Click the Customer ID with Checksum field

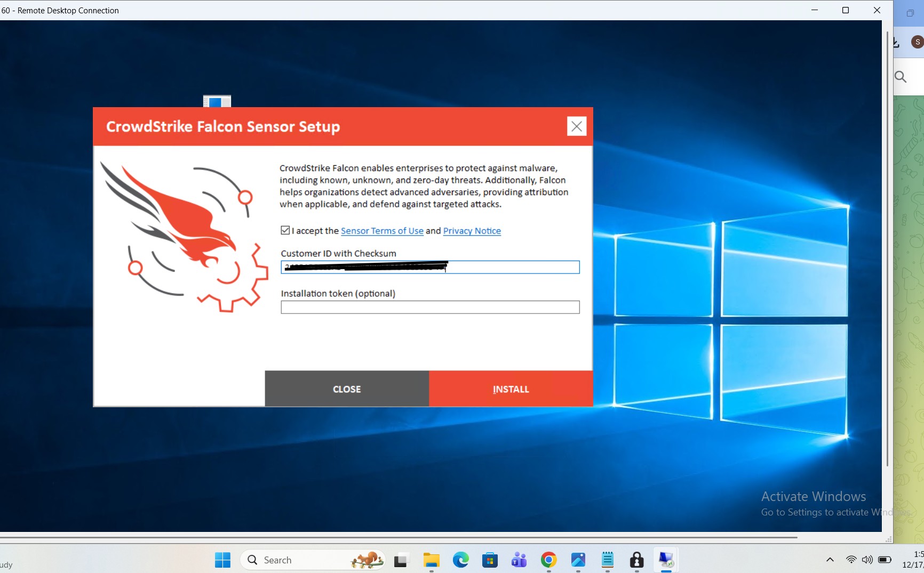point(430,267)
